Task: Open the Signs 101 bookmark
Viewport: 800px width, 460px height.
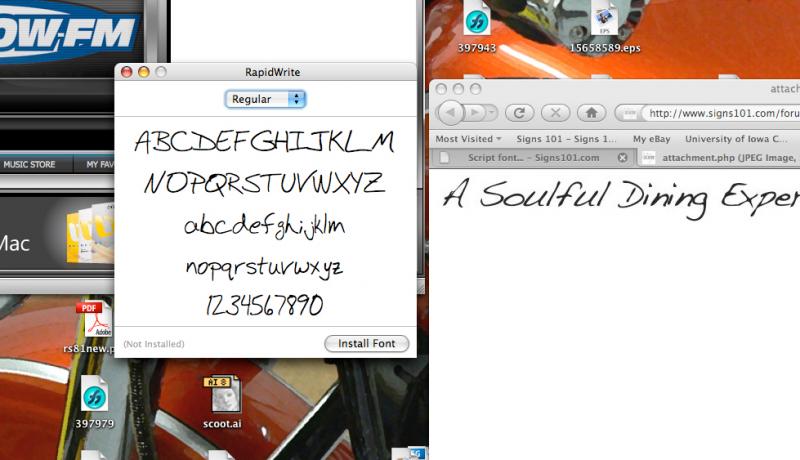Action: [566, 139]
